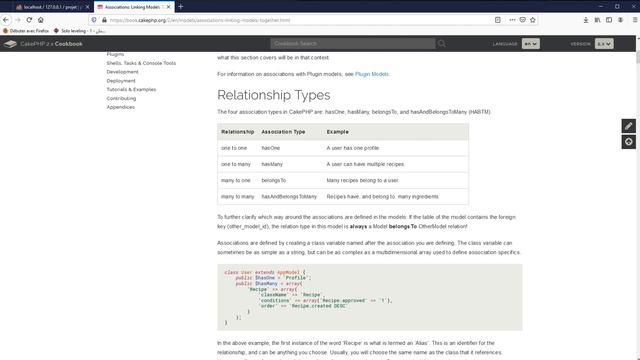Open the Language en dropdown
This screenshot has height=360, width=640.
coord(531,44)
